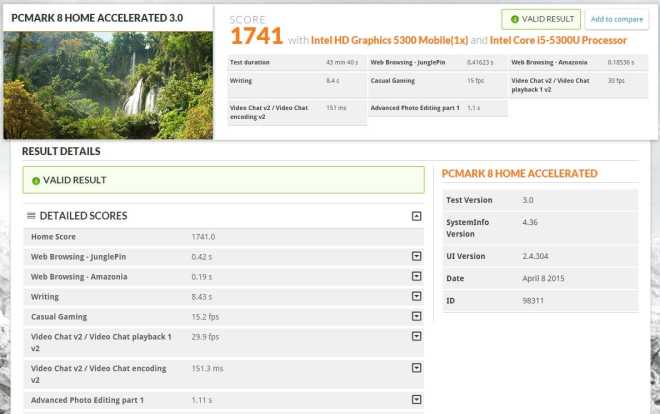
Task: Click the Casual Gaming row label in detailed scores
Action: point(59,317)
